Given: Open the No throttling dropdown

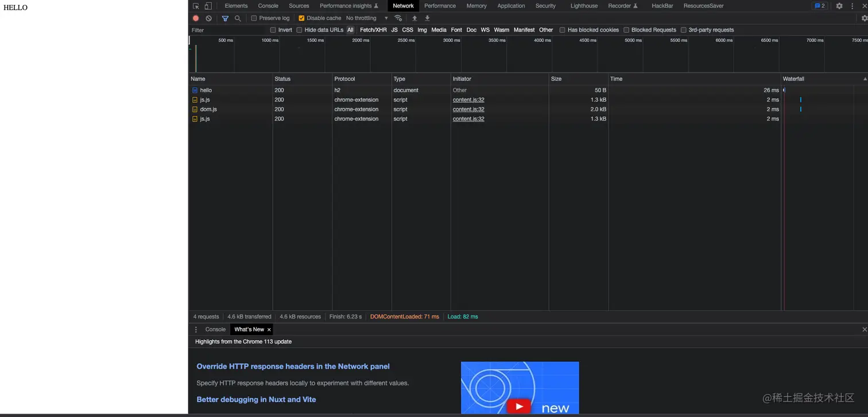Looking at the screenshot, I should (367, 18).
